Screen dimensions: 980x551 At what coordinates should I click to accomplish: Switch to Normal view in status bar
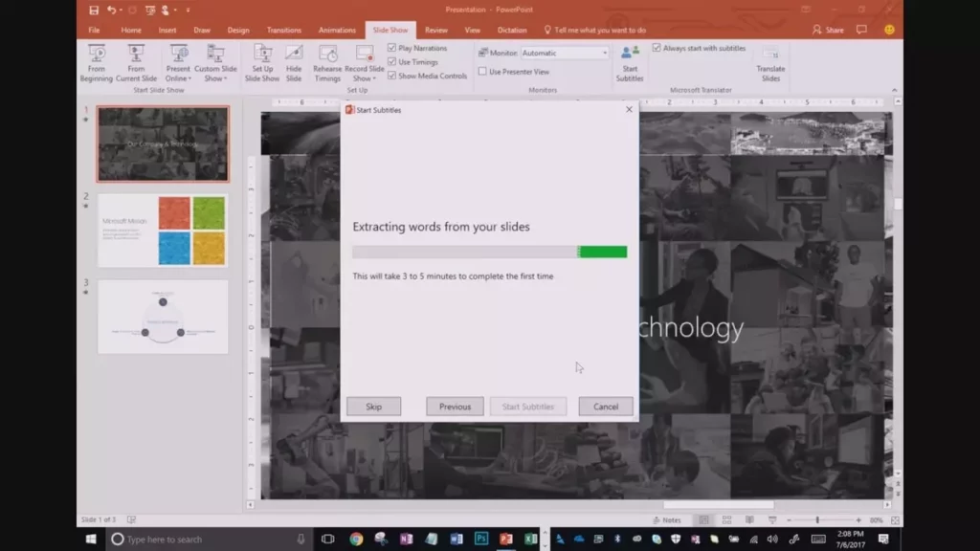[x=703, y=519]
